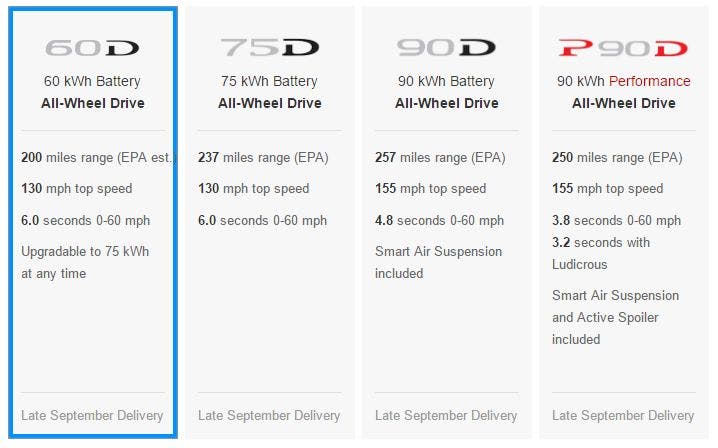
Task: Click the 3.2 seconds with Ludicrous text
Action: pyautogui.click(x=601, y=253)
